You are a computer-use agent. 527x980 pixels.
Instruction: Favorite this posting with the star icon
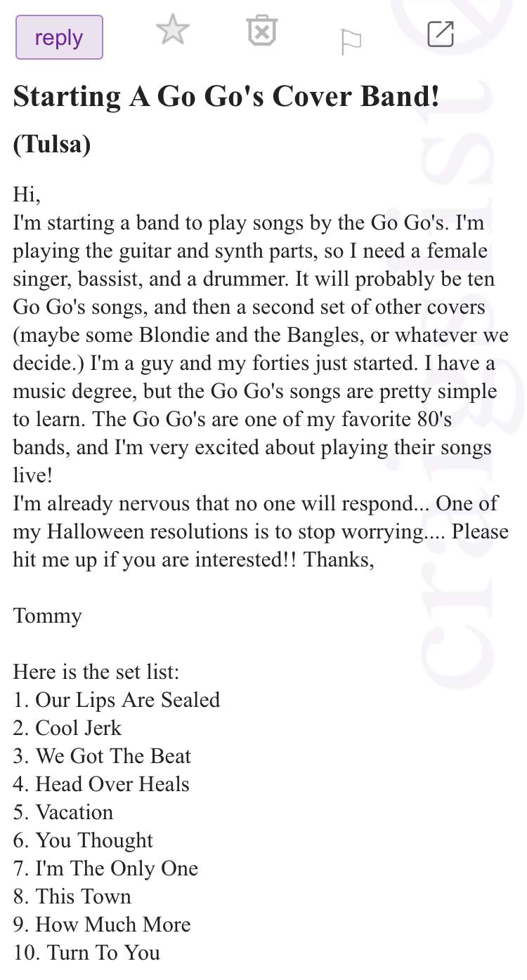(x=172, y=31)
